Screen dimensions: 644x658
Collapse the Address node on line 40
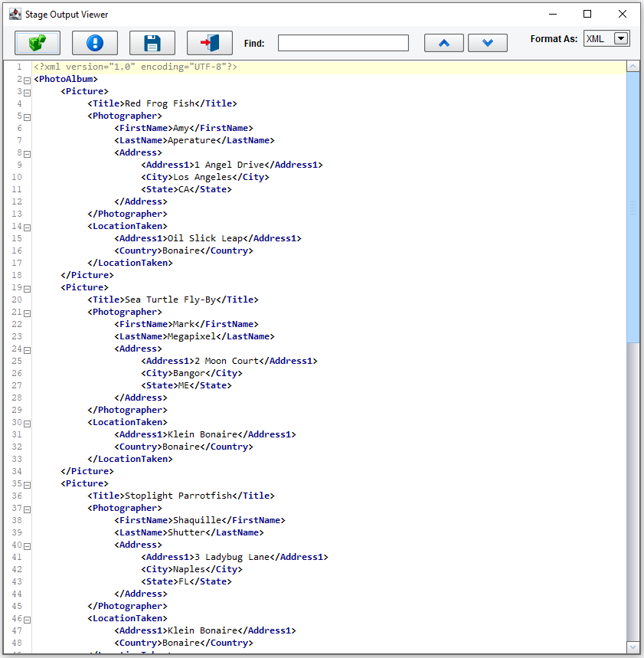point(28,546)
